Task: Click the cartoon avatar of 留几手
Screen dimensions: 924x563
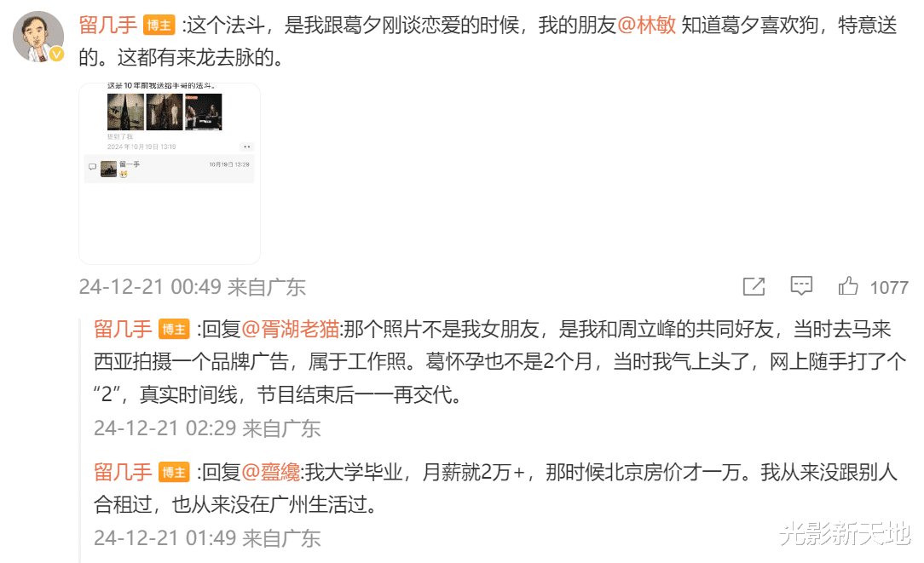Action: coord(38,37)
